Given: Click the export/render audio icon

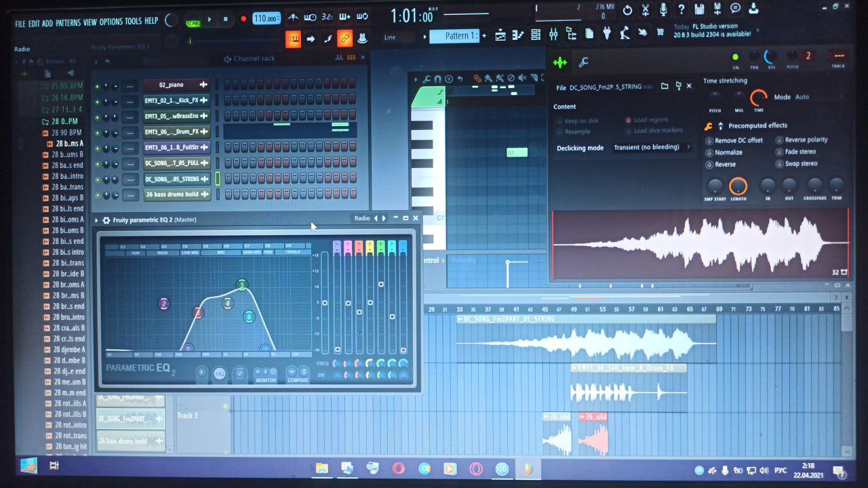Looking at the screenshot, I should tap(717, 9).
